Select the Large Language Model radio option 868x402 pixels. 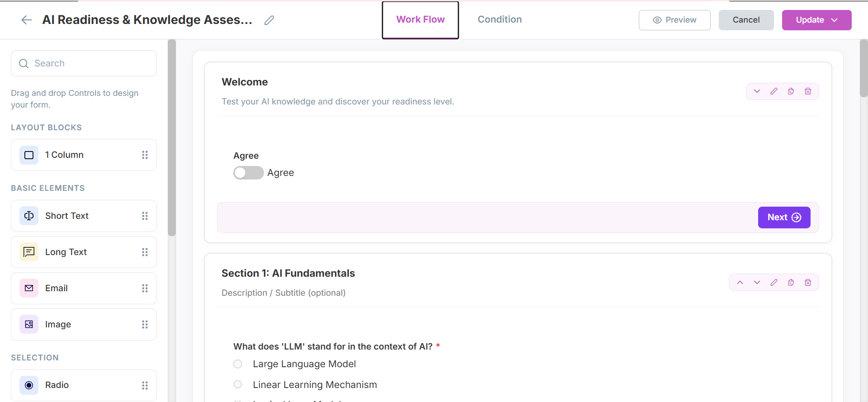click(238, 364)
